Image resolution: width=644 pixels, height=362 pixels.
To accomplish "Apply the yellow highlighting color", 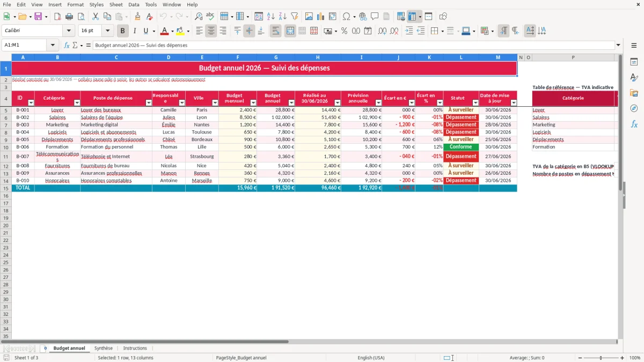I will tap(180, 31).
